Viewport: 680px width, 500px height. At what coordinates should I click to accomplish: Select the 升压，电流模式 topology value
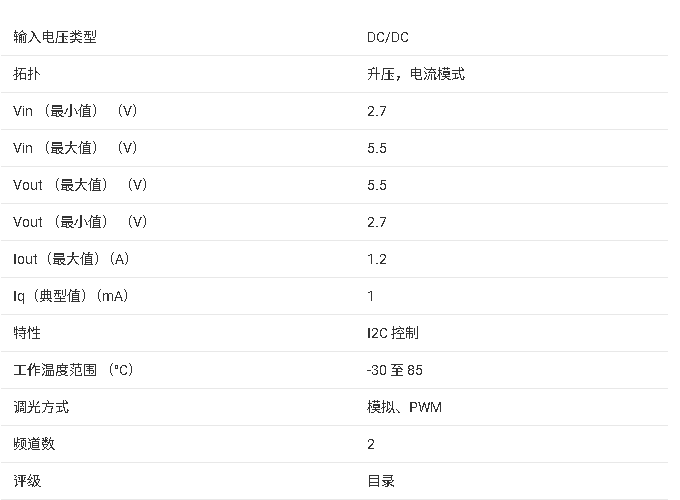(x=415, y=74)
